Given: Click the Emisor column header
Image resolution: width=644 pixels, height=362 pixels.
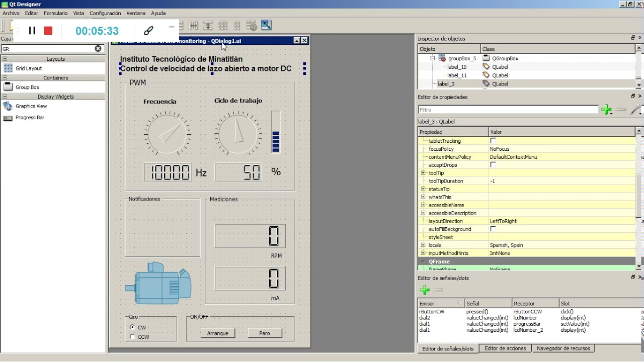Looking at the screenshot, I should pos(441,303).
